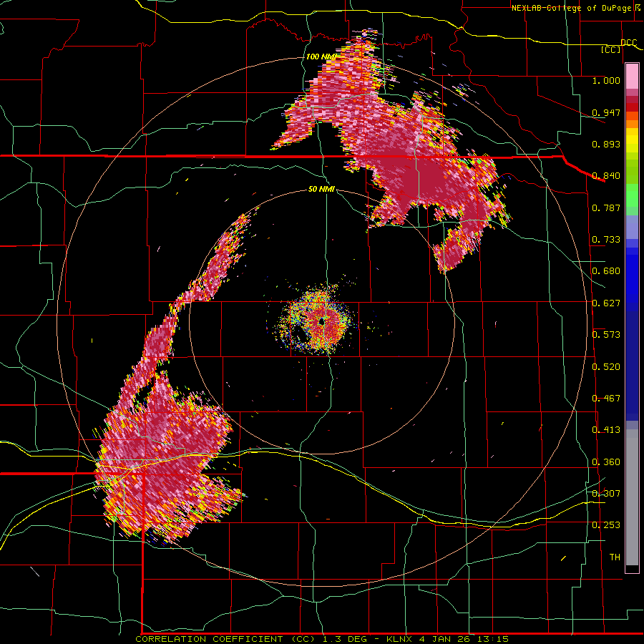The image size is (644, 644).
Task: Click the [CC] legend heading
Action: [x=611, y=49]
